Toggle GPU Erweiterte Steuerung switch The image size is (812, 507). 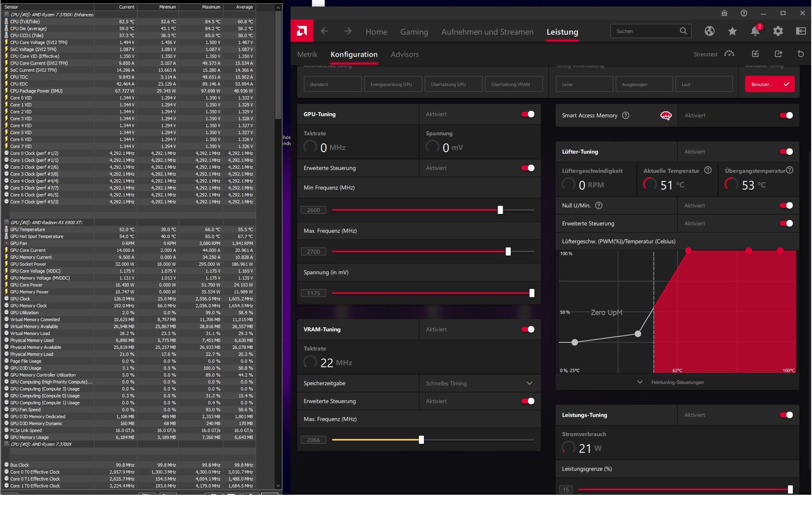coord(528,168)
